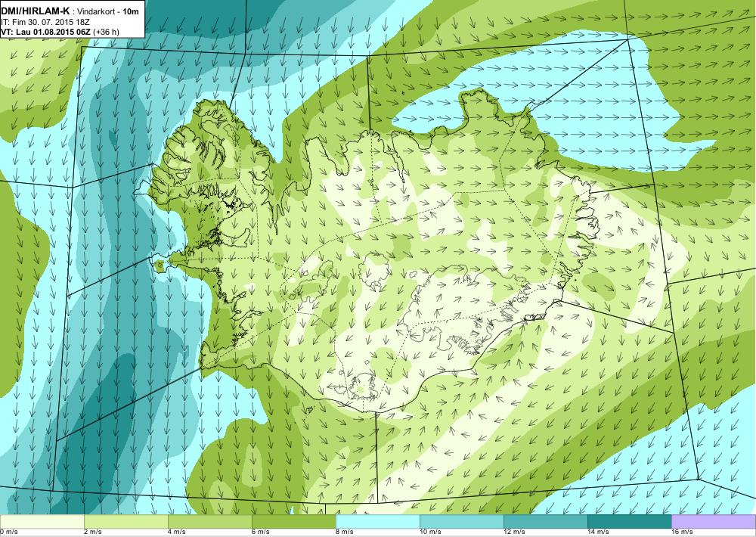Select the 0–2 m/s legend color swatch
The image size is (756, 537).
pyautogui.click(x=42, y=522)
